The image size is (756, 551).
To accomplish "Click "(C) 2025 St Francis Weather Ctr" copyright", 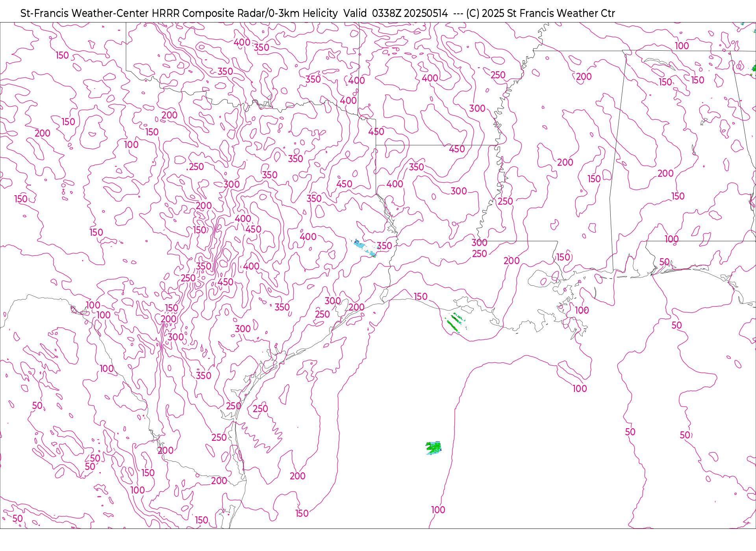I will [x=540, y=13].
